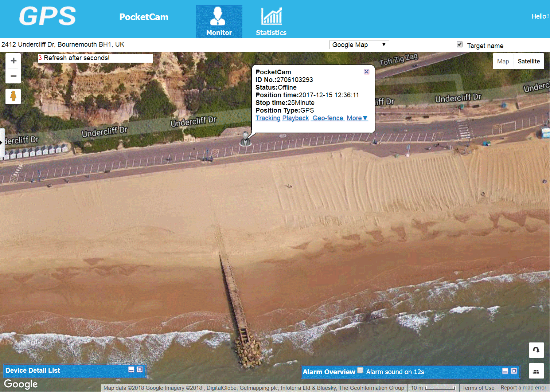Maximize the Device Detail List panel
550x392 pixels.
click(140, 369)
